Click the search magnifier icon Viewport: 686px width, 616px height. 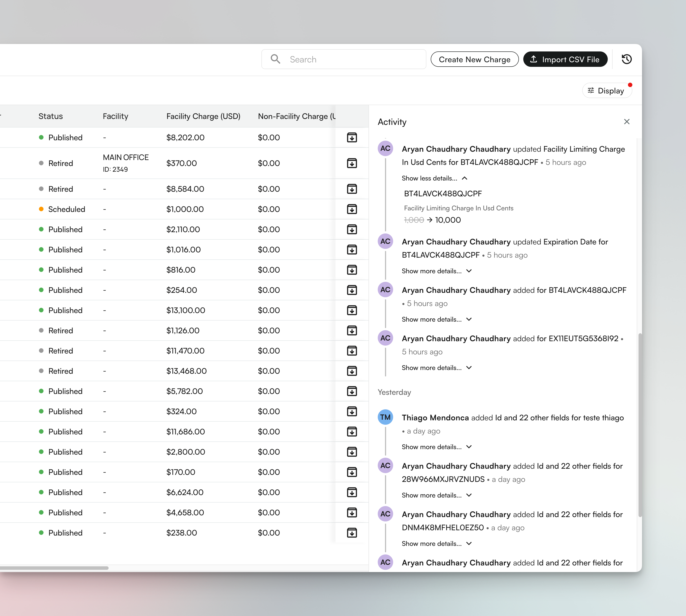click(275, 59)
